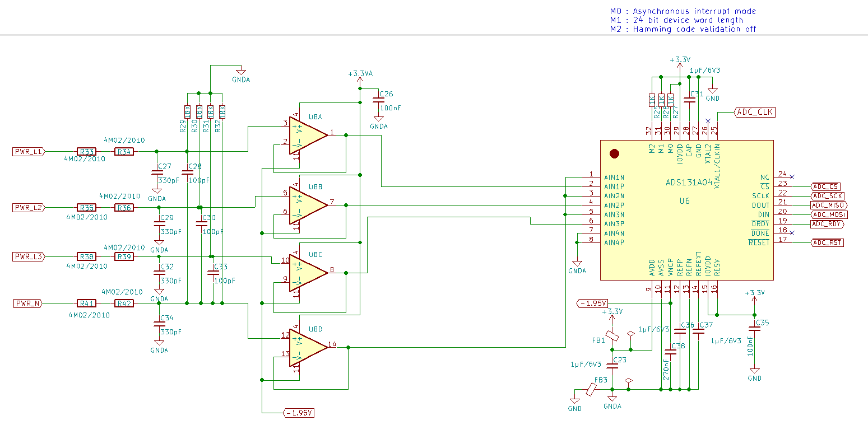The width and height of the screenshot is (868, 425).
Task: Click note 'M0 : Asynchronous interrupt mode'
Action: (683, 11)
